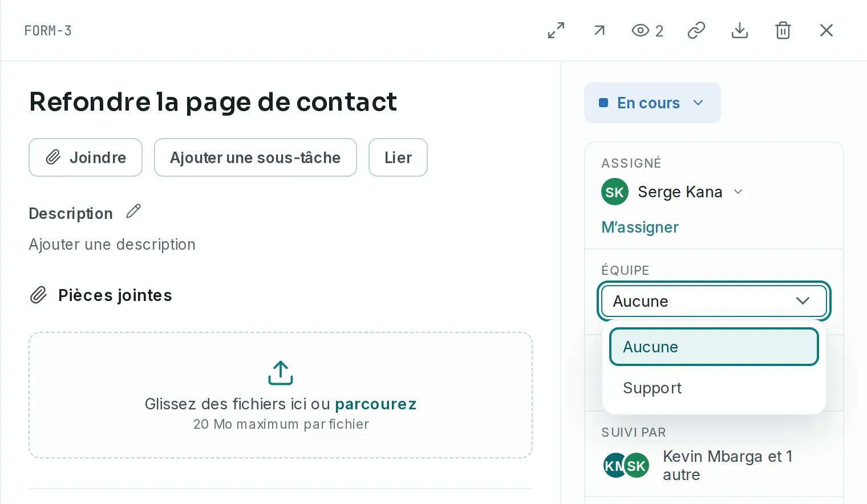Change assignee Serge Kana dropdown

[672, 192]
